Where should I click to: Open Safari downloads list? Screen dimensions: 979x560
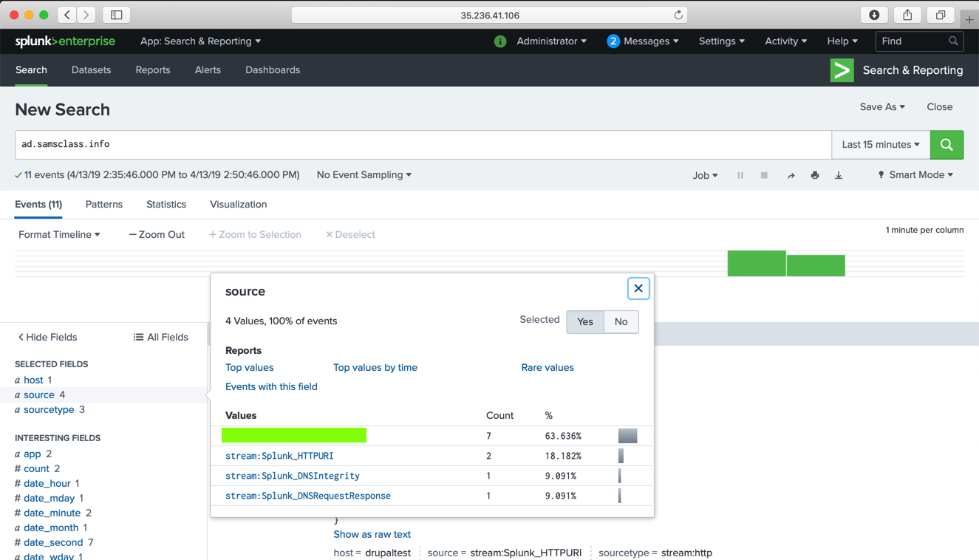coord(874,15)
